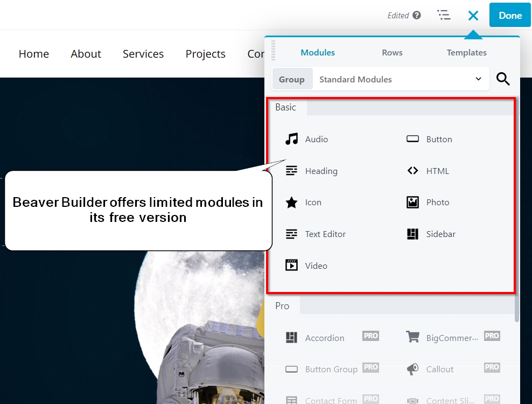Open the search magnifier in the modules panel

[x=503, y=79]
